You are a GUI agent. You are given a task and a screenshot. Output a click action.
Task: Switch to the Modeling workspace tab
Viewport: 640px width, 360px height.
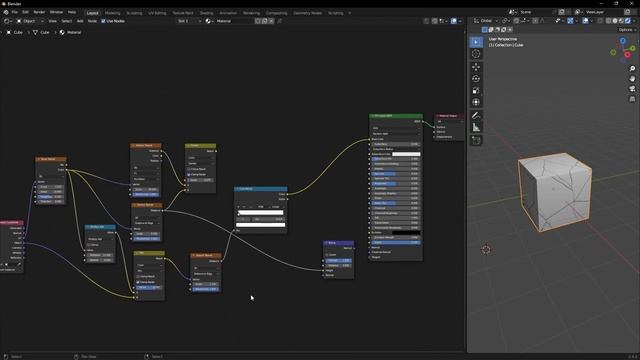pyautogui.click(x=113, y=13)
